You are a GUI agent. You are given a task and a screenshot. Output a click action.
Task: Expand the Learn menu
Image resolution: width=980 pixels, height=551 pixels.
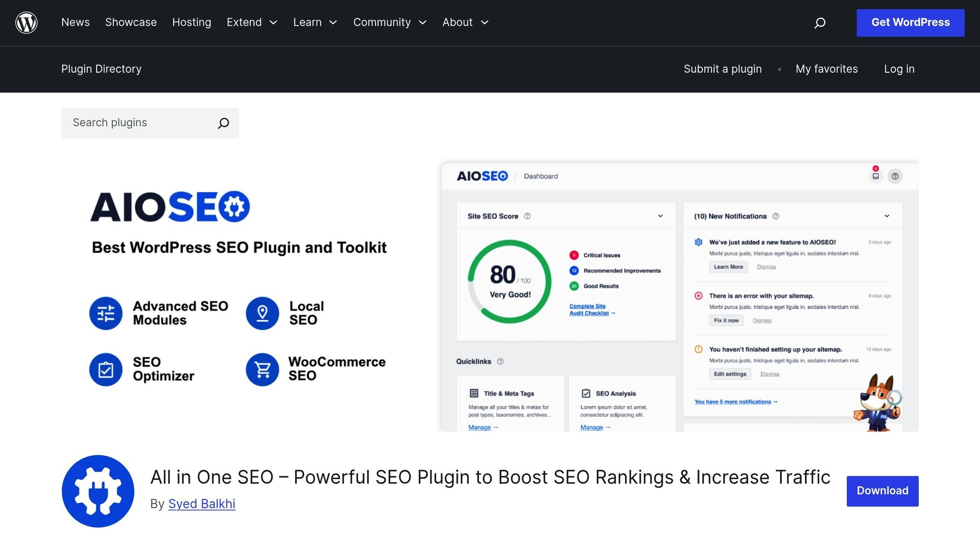tap(315, 22)
